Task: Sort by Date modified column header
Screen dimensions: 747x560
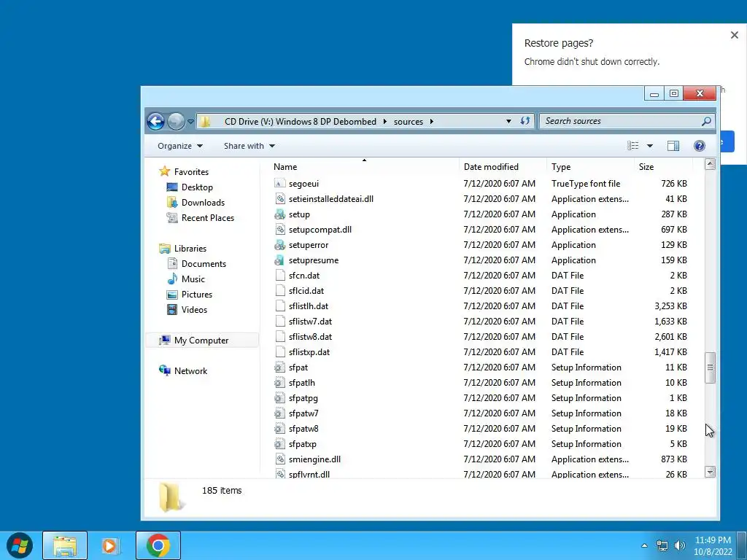Action: tap(491, 167)
